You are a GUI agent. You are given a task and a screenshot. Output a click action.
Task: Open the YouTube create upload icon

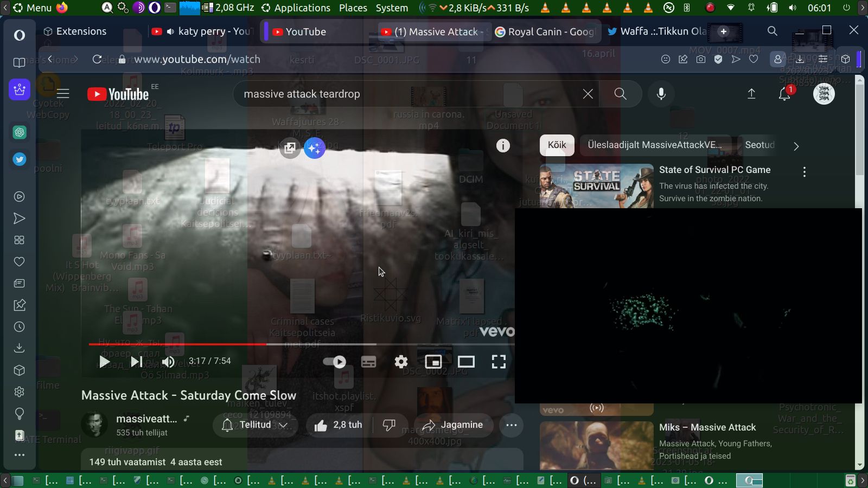pyautogui.click(x=751, y=94)
